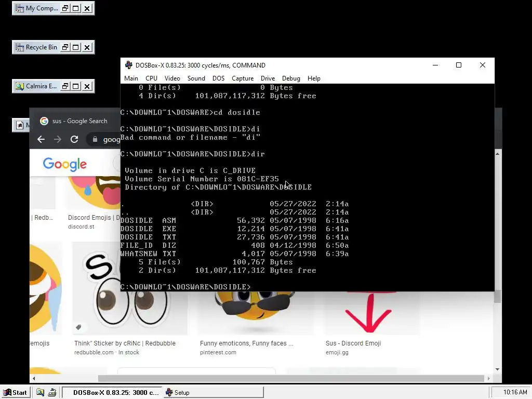Click the DOSBox-X title bar app icon
532x399 pixels.
(x=129, y=65)
